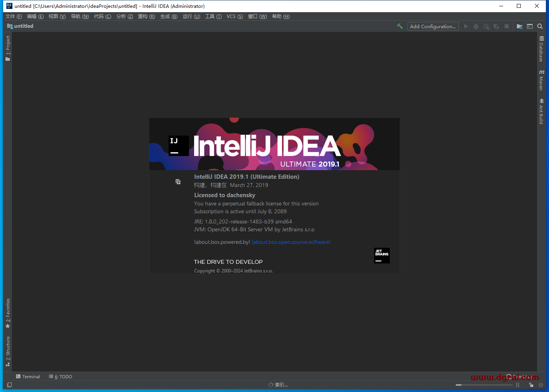The height and width of the screenshot is (392, 549).
Task: Click the IntelliJ icon in the title bar
Action: coord(9,6)
